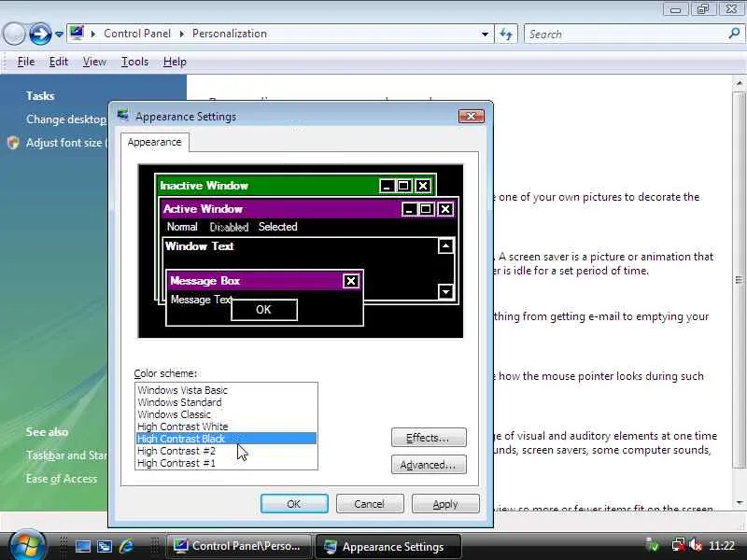Open the Tools menu
747x560 pixels.
coord(134,62)
